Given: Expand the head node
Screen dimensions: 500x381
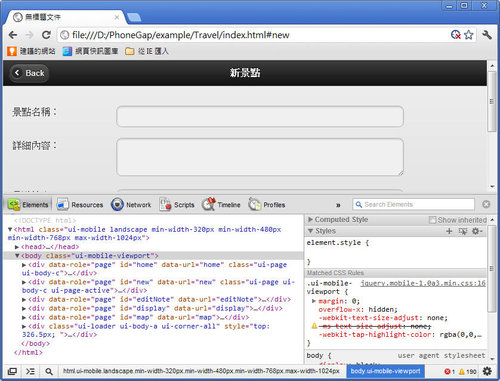Looking at the screenshot, I should point(17,247).
